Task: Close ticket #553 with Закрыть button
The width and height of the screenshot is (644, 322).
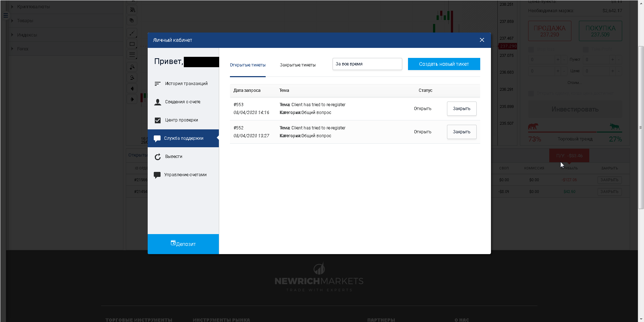Action: coord(462,109)
